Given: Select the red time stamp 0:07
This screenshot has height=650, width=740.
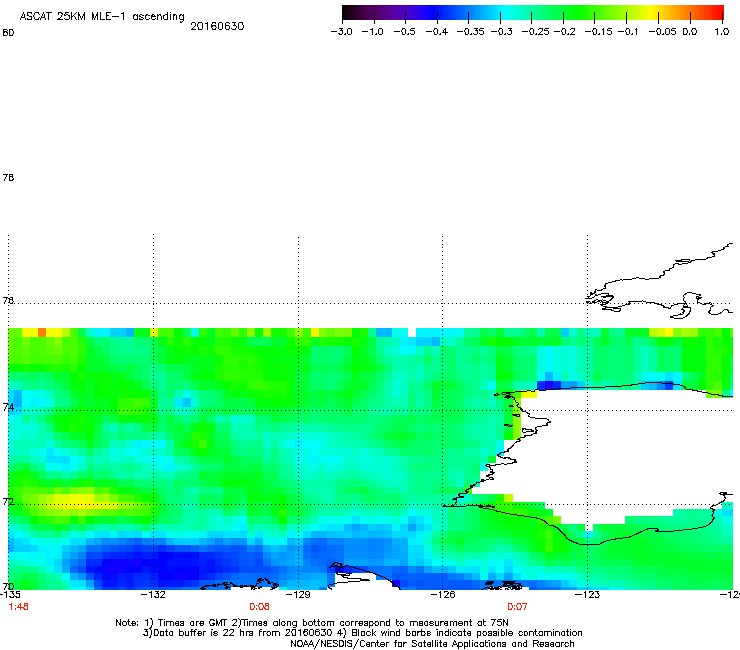Looking at the screenshot, I should point(517,607).
